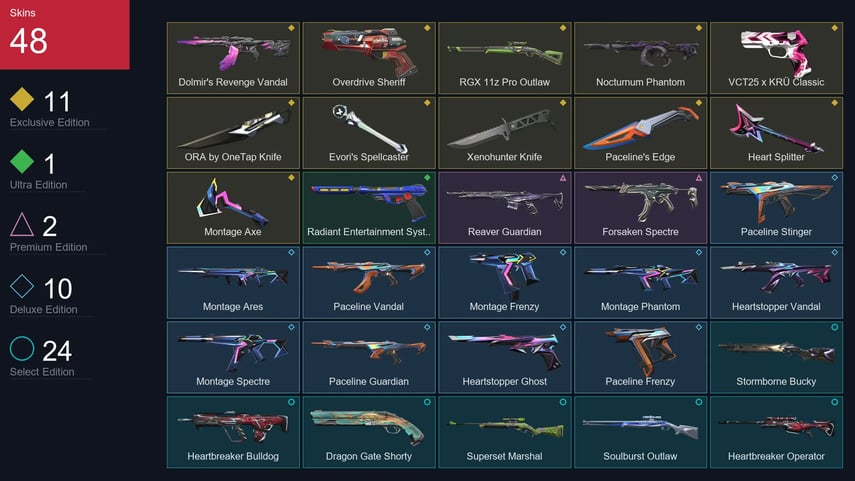Open the Stormborne Bucky skin card

(776, 357)
